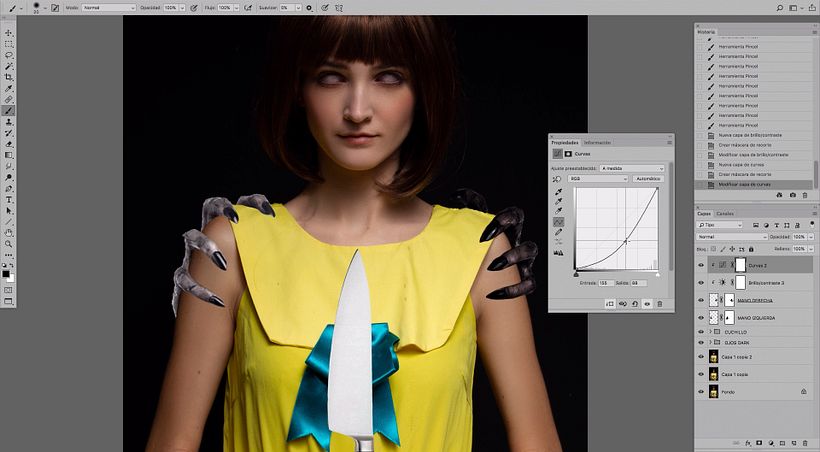The height and width of the screenshot is (452, 820).
Task: Select the Zoom tool in the toolbox
Action: 8,244
